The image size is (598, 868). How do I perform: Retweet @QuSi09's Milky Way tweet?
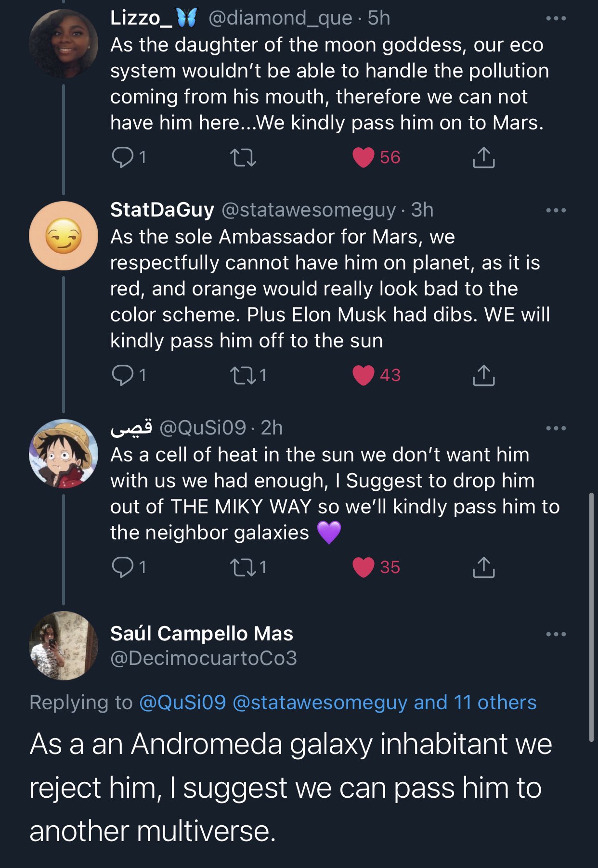pos(243,567)
